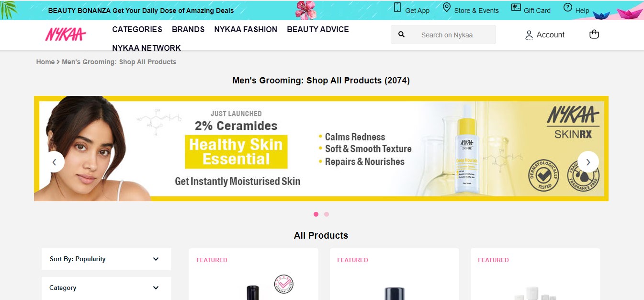Click the Nykaa logo
The image size is (644, 300).
[x=66, y=35]
